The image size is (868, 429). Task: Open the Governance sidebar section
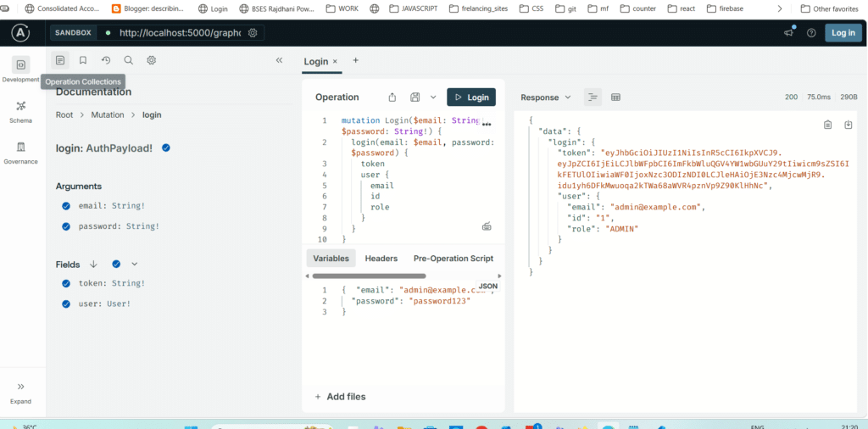point(20,153)
